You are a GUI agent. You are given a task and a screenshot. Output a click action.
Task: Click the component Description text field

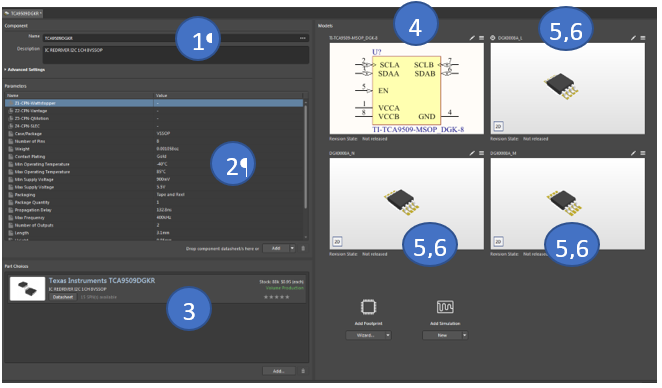[176, 54]
